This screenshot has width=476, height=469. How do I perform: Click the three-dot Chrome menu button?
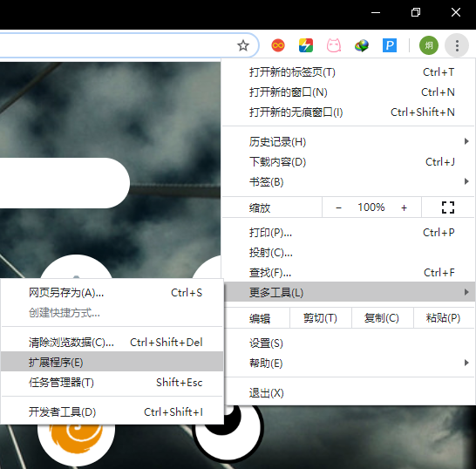(457, 45)
